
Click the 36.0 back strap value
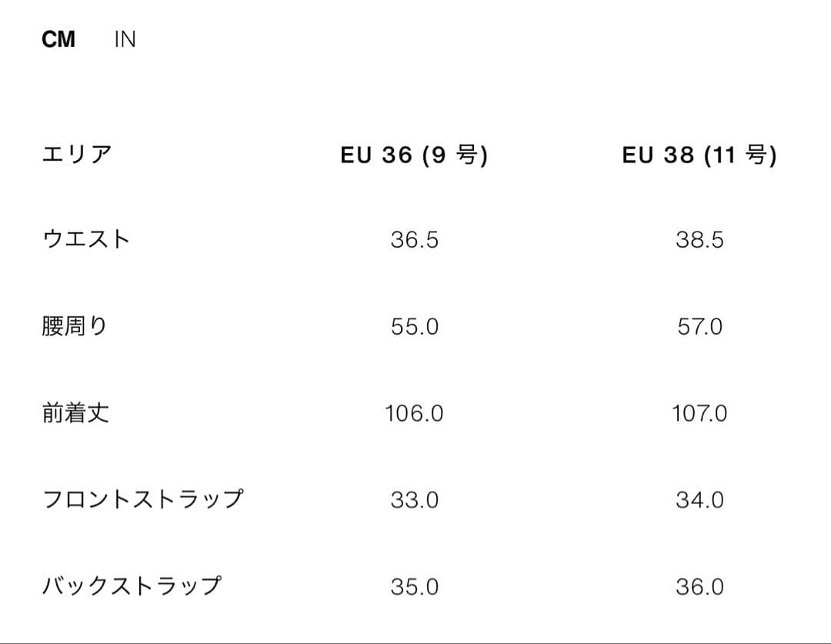702,587
